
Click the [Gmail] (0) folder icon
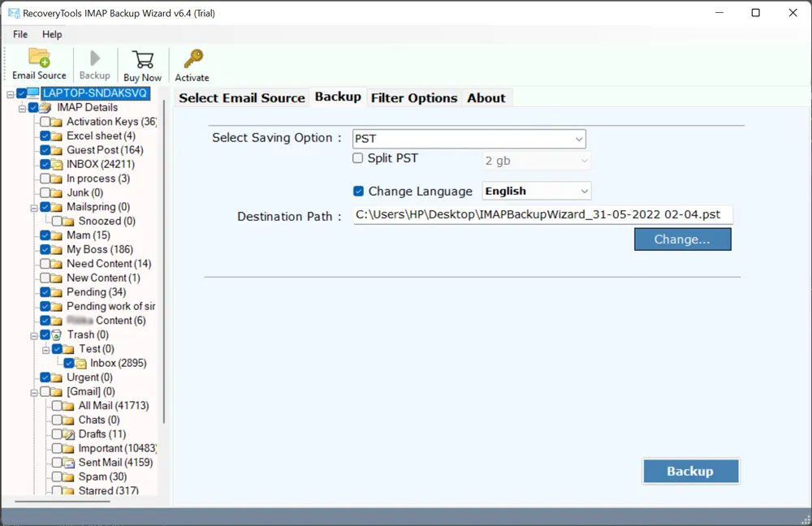[57, 392]
